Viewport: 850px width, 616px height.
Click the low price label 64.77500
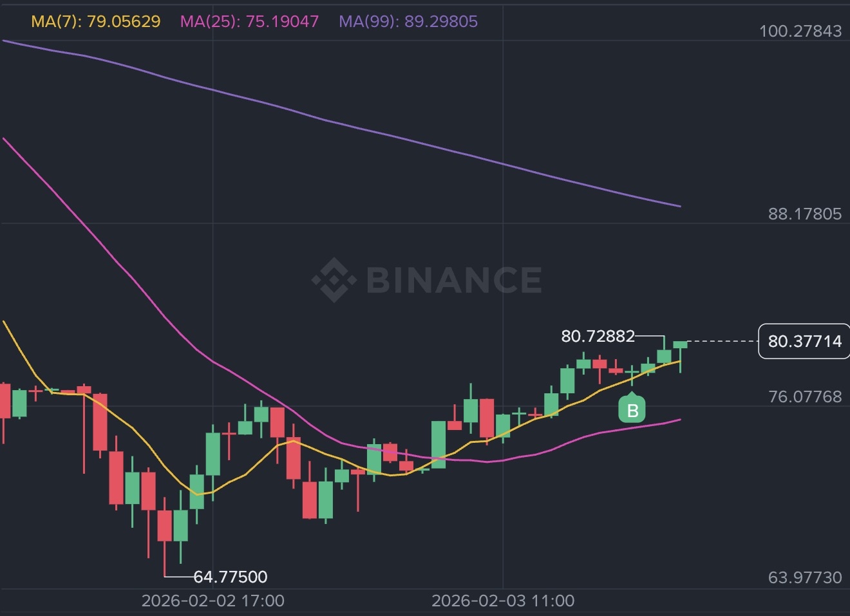[230, 577]
